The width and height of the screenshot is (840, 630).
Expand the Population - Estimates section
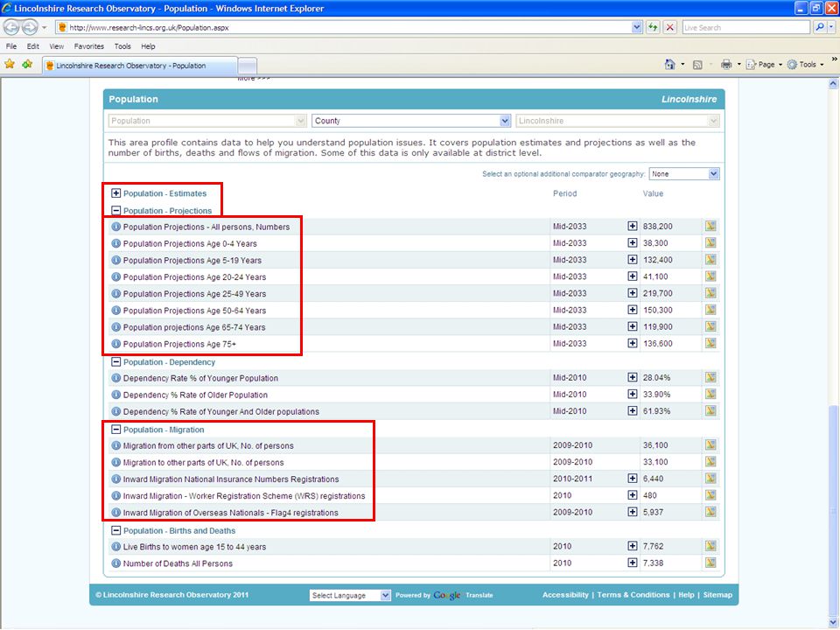coord(115,192)
